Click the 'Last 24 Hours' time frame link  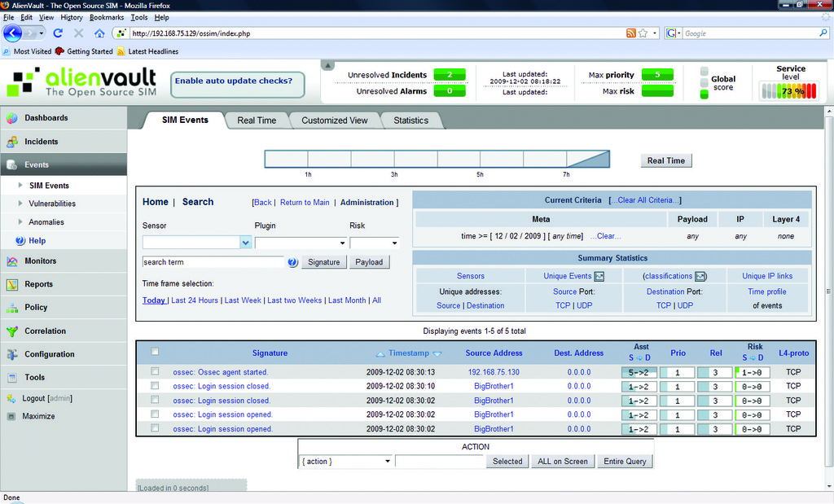coord(197,300)
